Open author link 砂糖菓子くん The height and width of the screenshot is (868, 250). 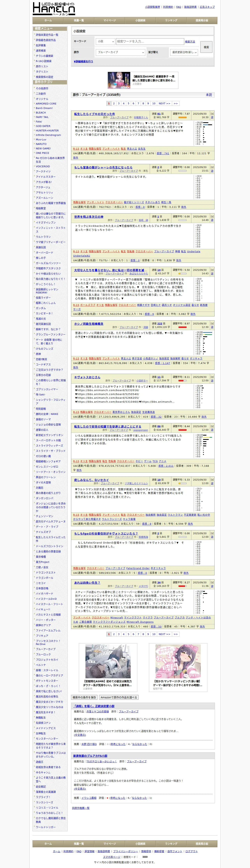click(x=141, y=118)
